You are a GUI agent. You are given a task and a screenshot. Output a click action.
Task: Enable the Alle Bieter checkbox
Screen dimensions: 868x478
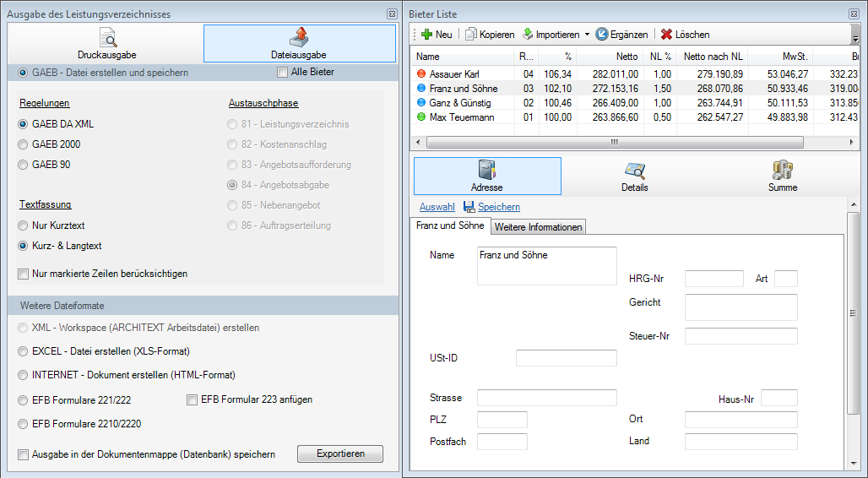pyautogui.click(x=282, y=72)
